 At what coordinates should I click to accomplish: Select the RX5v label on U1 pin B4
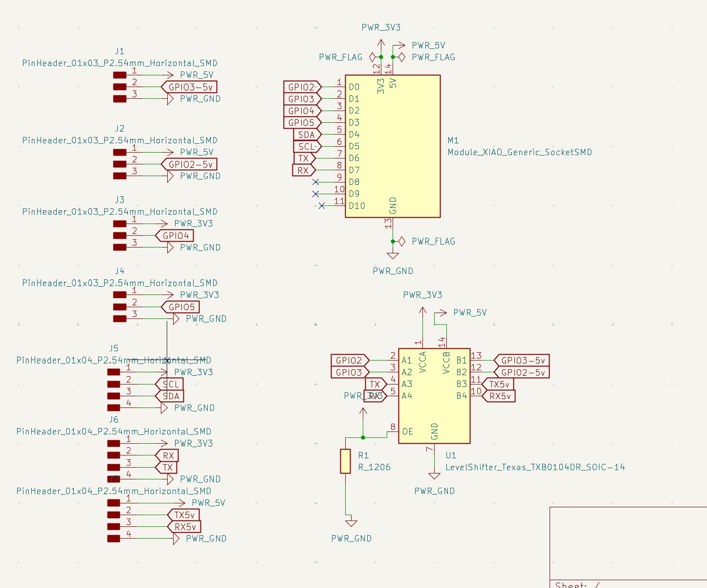499,396
